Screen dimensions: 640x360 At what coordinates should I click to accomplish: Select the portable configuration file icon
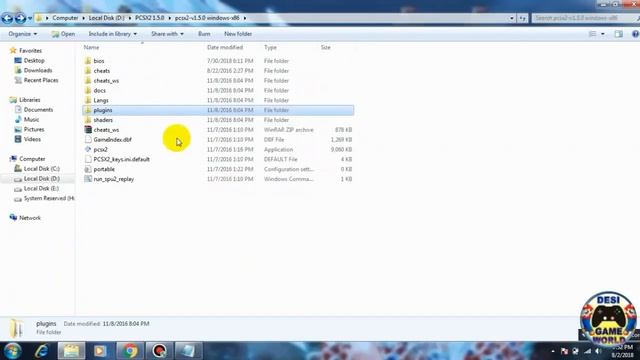coord(88,169)
